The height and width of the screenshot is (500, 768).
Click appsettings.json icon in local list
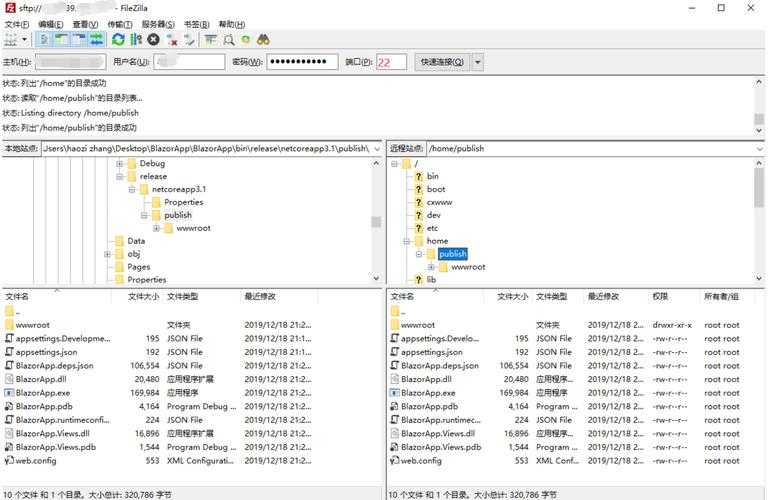click(x=9, y=352)
